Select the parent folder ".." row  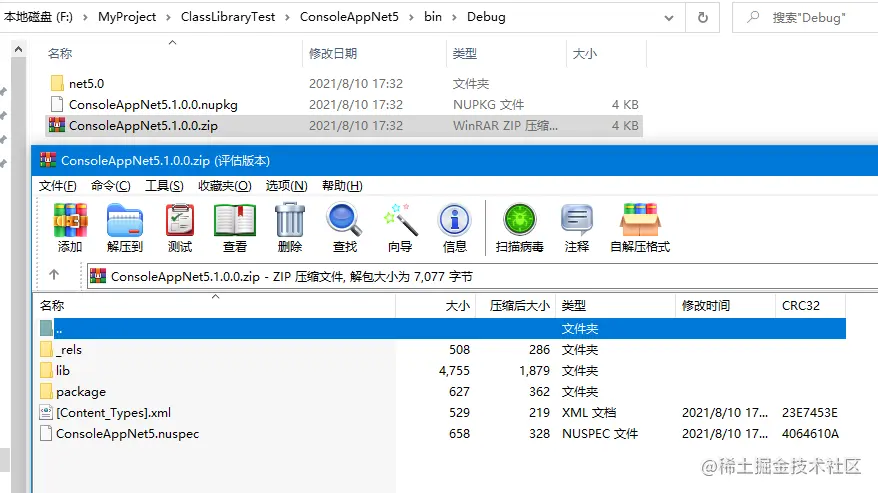coord(442,328)
